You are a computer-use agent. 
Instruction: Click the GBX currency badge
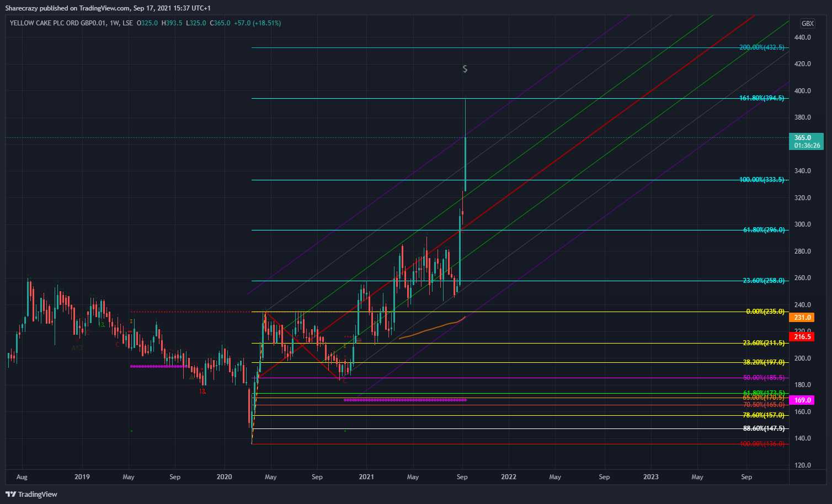[x=807, y=24]
